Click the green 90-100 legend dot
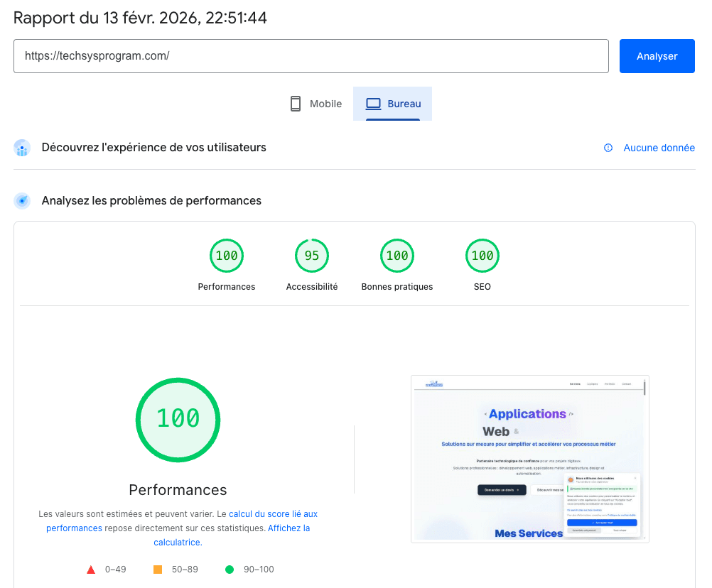Screen dimensions: 712x588 [x=229, y=569]
